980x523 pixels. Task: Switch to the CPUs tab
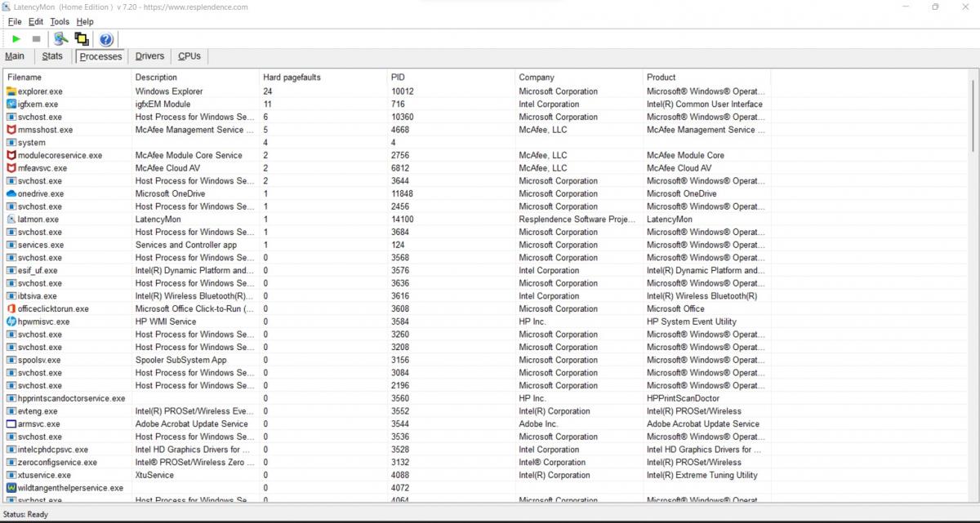(189, 56)
